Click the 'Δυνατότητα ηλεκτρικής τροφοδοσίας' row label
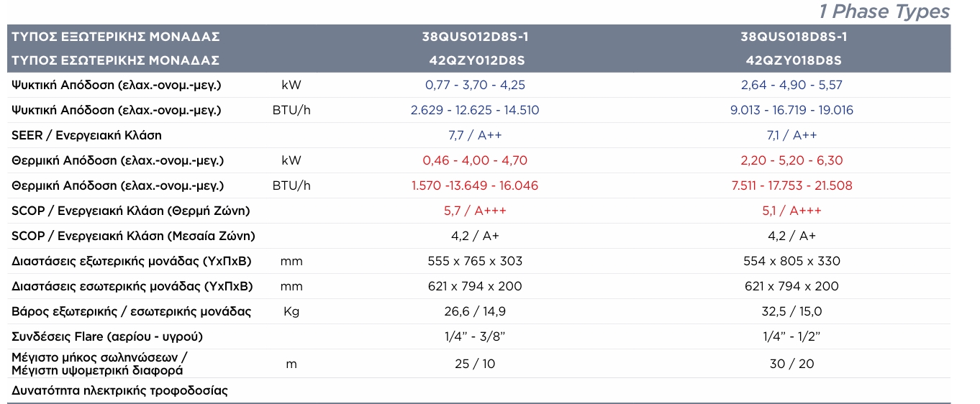The width and height of the screenshot is (980, 404). [119, 391]
